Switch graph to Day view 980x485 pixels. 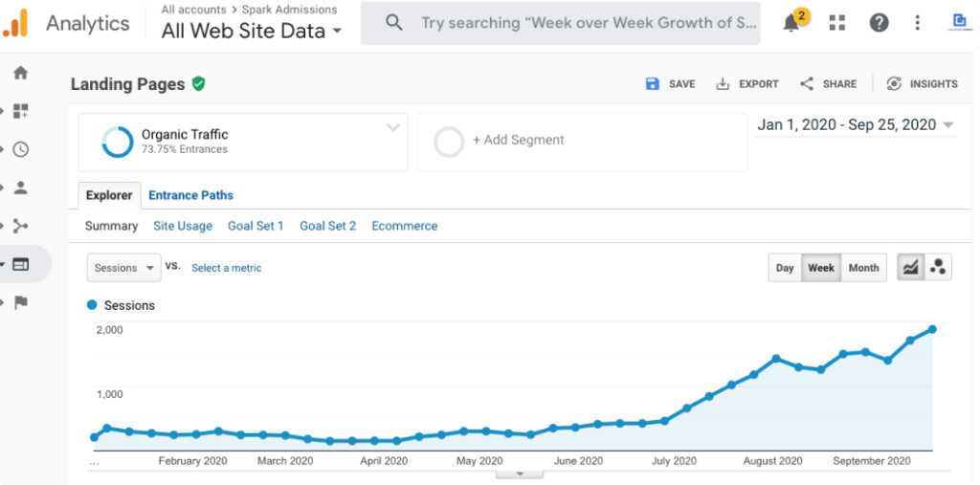click(x=785, y=268)
